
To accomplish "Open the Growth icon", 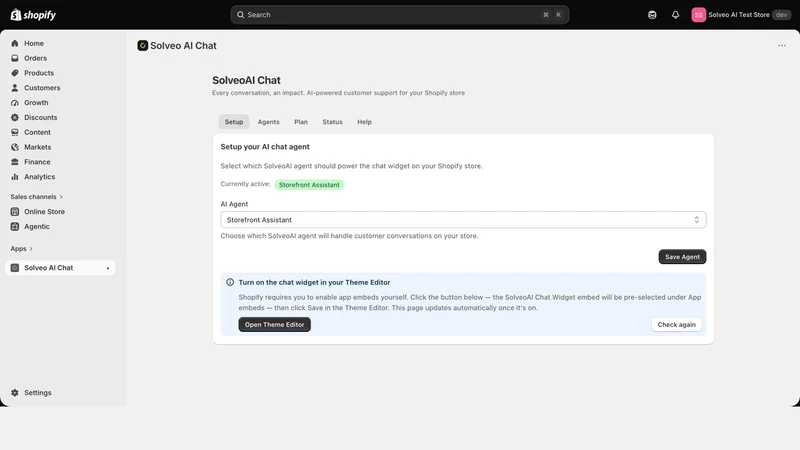I will [15, 103].
